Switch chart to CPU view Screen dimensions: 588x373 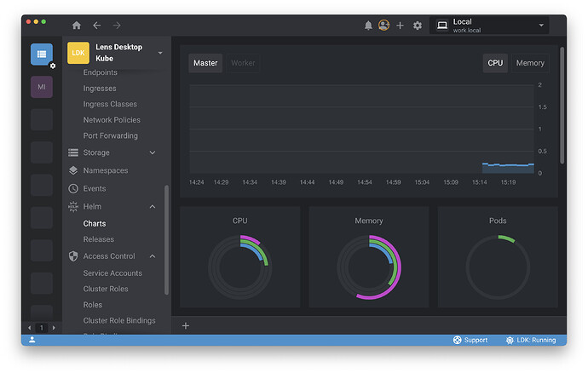495,63
